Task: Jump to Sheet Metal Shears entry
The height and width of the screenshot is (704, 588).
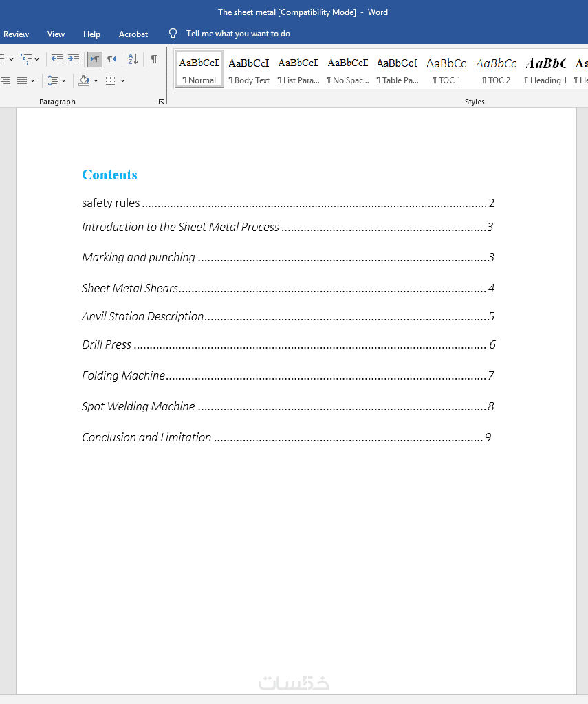Action: 288,288
